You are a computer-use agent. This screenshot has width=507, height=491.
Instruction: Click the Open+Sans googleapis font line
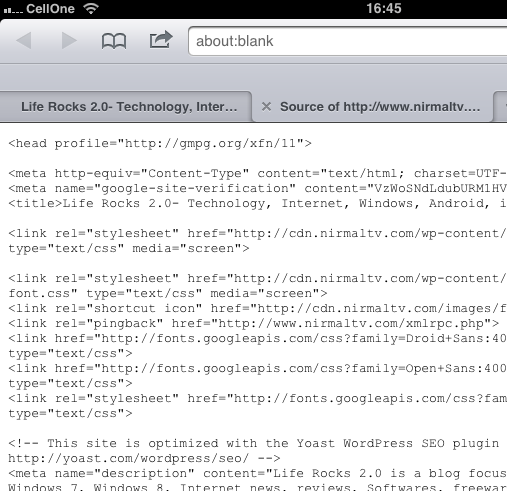point(257,369)
